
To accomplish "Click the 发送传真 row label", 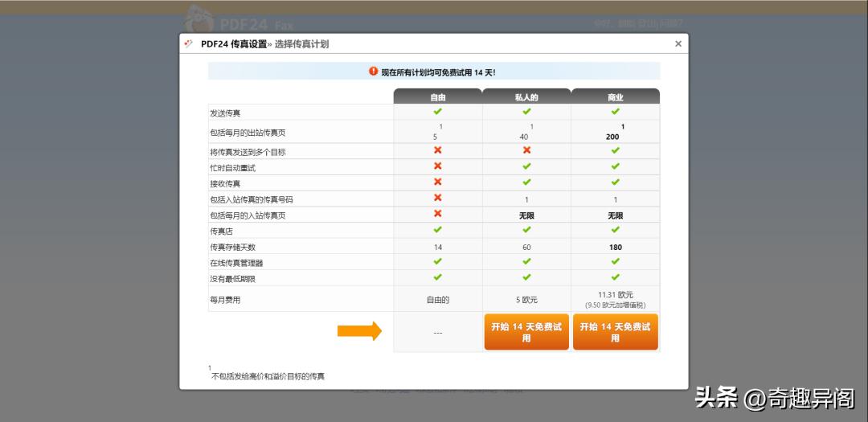I will coord(225,113).
